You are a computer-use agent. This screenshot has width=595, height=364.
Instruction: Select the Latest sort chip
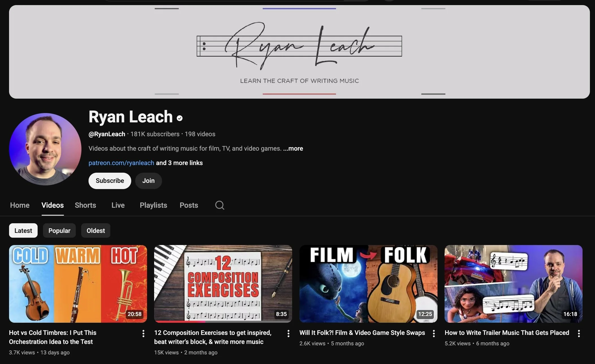click(x=23, y=231)
